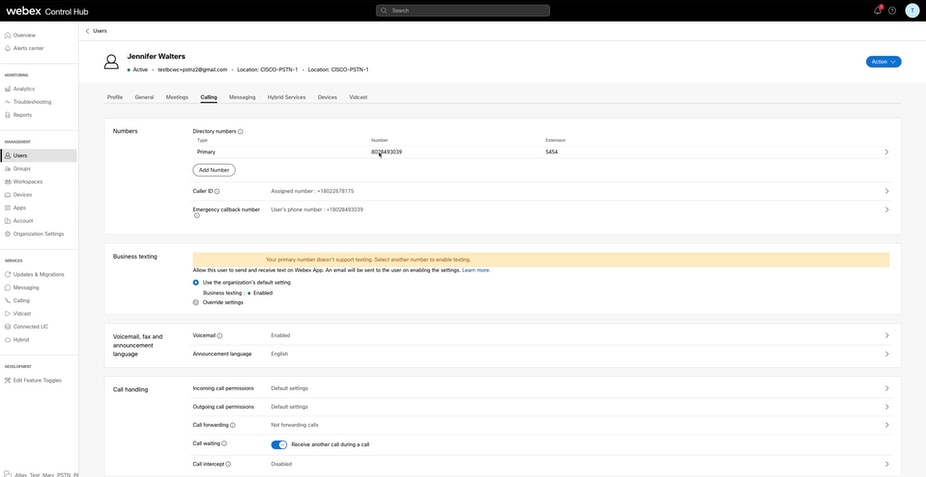Screen dimensions: 926x477
Task: Switch to Devices tab
Action: point(327,97)
